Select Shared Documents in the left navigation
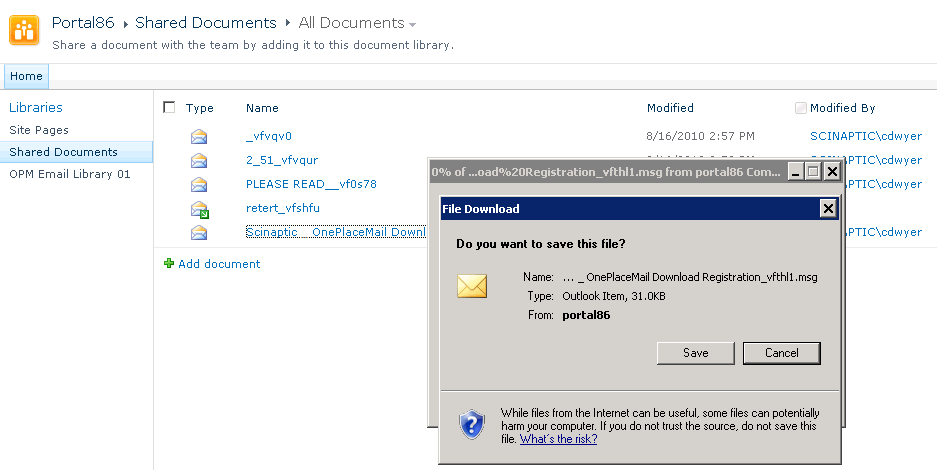937x470 pixels. pos(76,152)
